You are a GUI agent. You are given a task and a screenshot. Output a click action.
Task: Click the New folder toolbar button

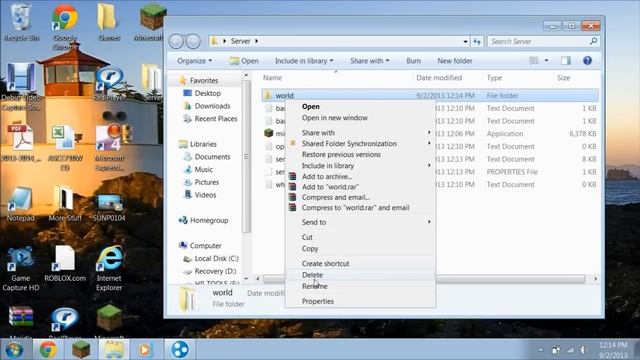[x=455, y=61]
